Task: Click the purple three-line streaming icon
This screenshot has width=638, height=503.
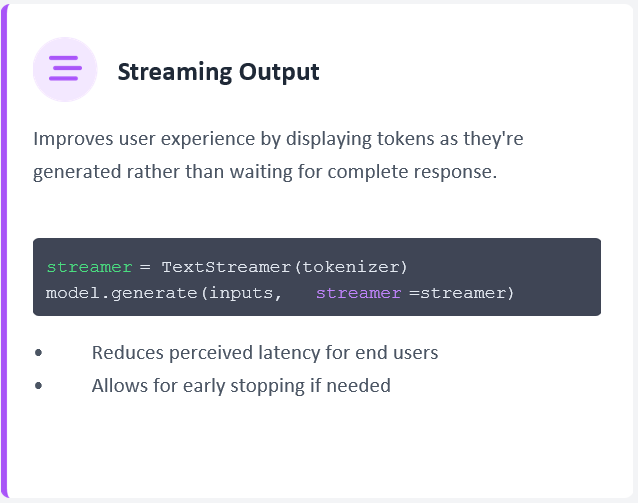Action: pos(65,69)
